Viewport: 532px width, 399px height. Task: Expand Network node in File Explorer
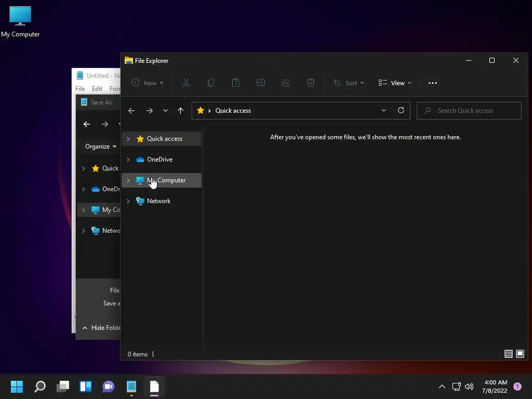click(x=128, y=201)
